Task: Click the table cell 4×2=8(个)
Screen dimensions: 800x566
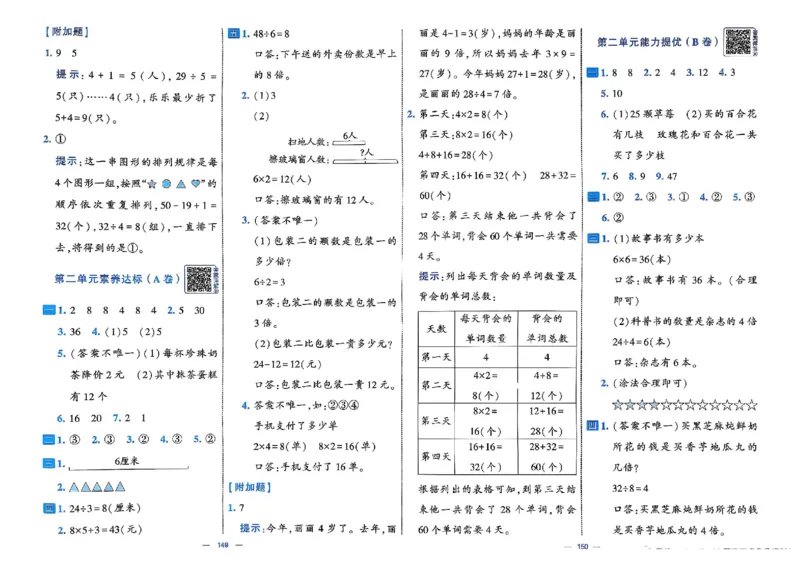Action: 486,385
